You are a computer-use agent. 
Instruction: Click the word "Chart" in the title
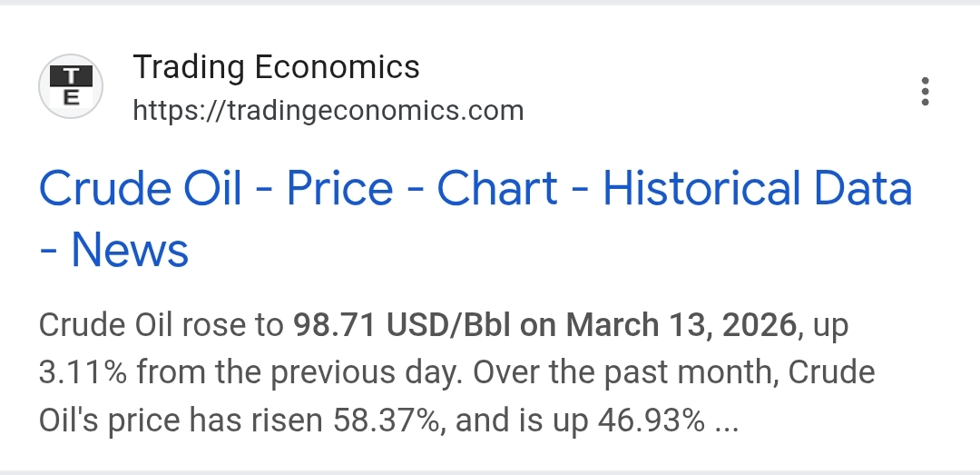point(497,189)
